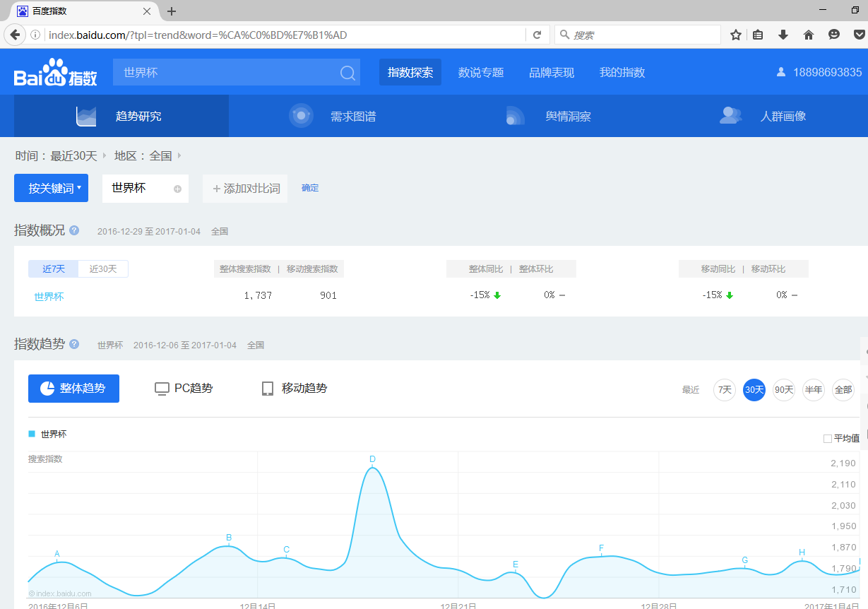Screen dimensions: 868x609
Task: Reload the page with refresh icon
Action: (x=537, y=35)
